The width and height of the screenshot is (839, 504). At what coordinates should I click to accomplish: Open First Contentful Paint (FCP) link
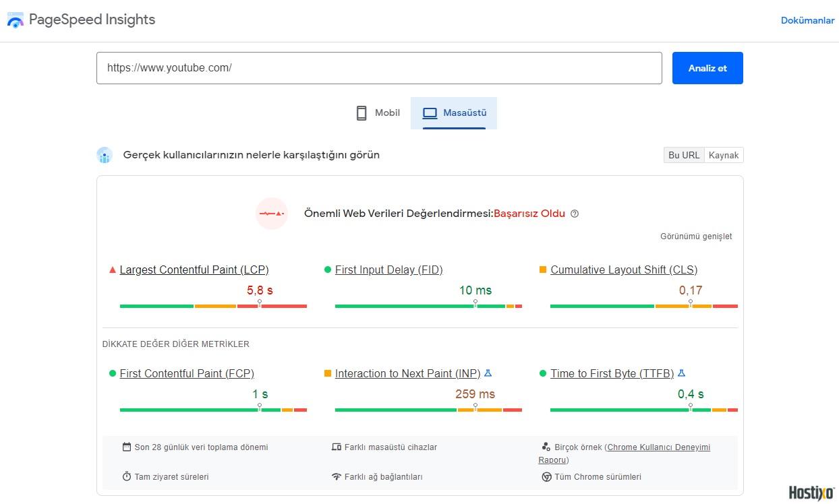tap(187, 373)
